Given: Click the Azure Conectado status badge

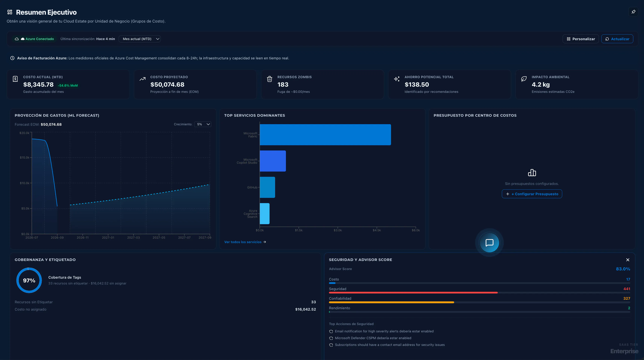Looking at the screenshot, I should (x=34, y=39).
